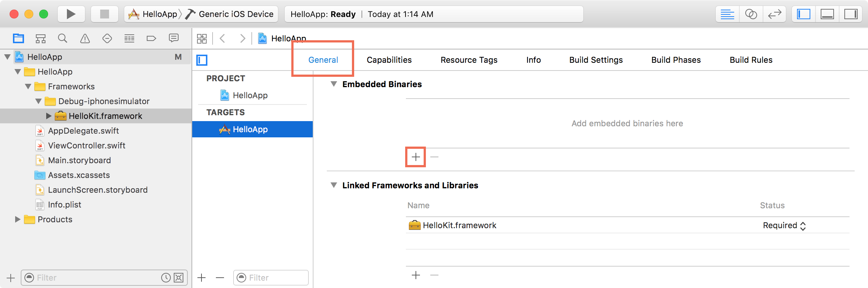The height and width of the screenshot is (288, 868).
Task: Open the Symbol navigator
Action: pos(40,38)
